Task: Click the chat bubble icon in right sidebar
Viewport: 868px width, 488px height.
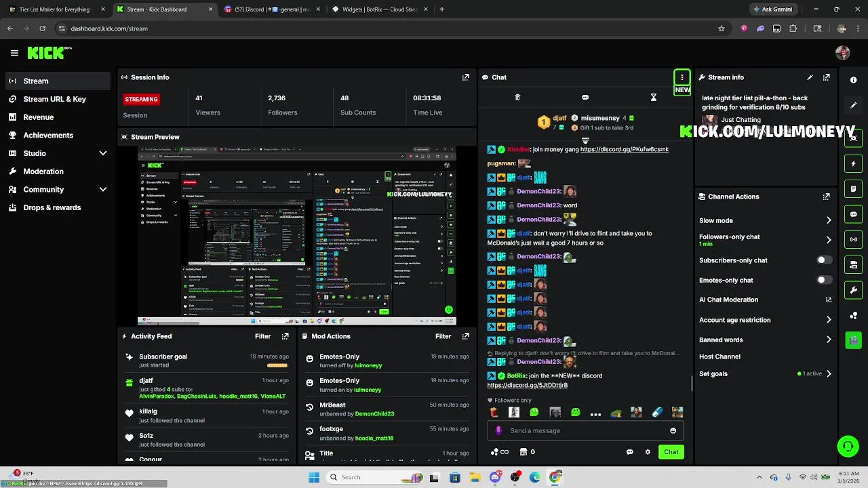Action: click(853, 214)
